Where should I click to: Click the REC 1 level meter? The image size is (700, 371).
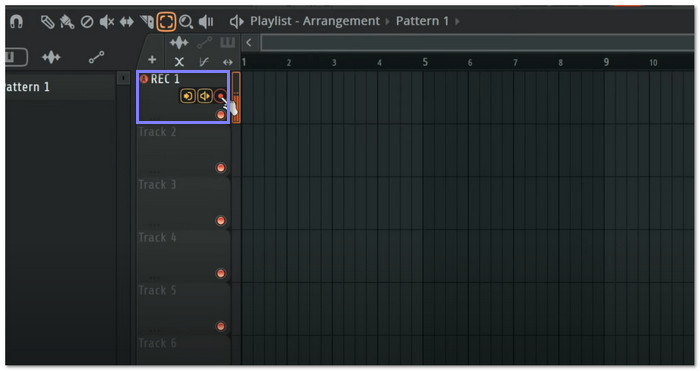coord(236,97)
